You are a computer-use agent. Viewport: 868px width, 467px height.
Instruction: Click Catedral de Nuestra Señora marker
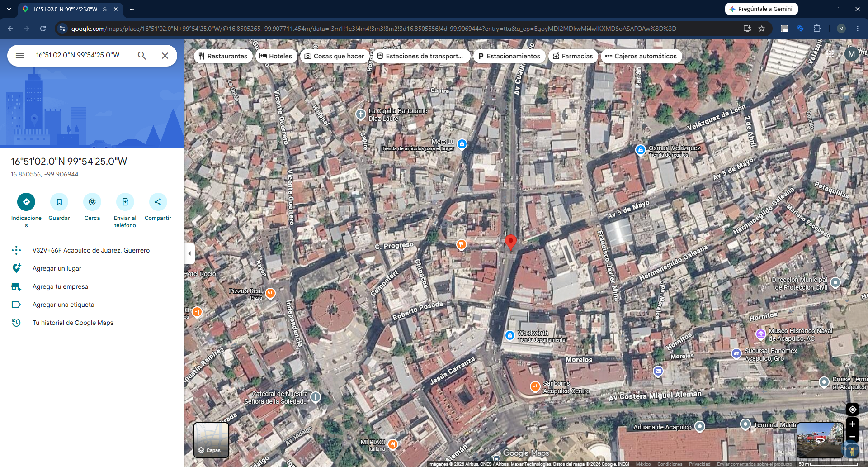coord(316,397)
